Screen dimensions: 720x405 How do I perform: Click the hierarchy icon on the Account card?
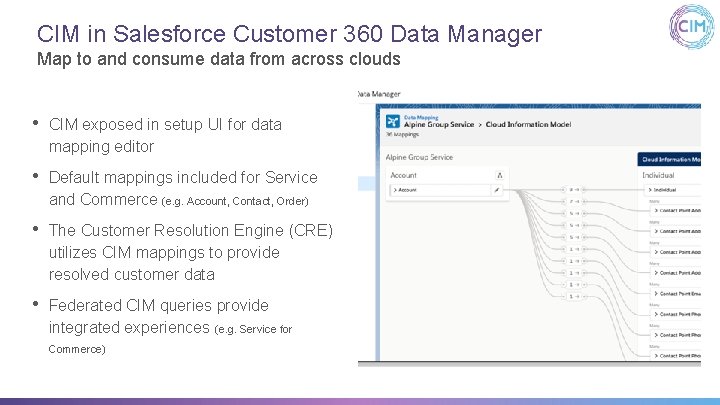pos(500,175)
